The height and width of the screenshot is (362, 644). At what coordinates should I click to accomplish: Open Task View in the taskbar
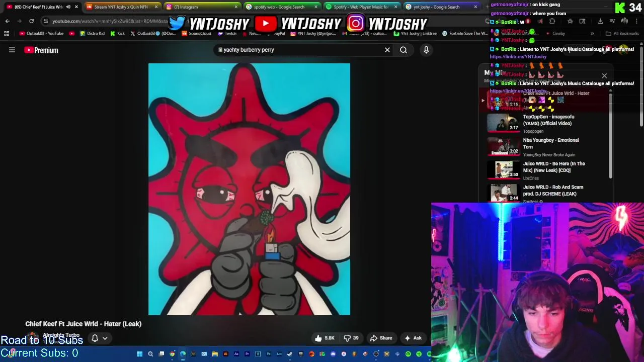[x=161, y=354]
